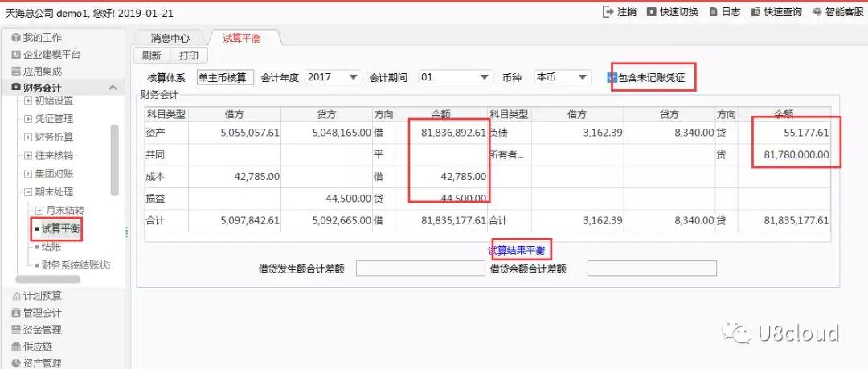The height and width of the screenshot is (369, 868).
Task: Click the 所有者... row label
Action: (506, 155)
